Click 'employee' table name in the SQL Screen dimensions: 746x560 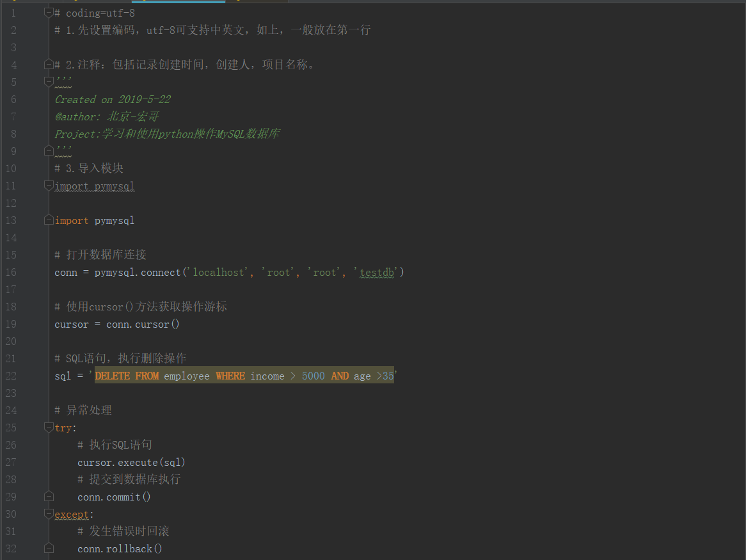tap(187, 376)
